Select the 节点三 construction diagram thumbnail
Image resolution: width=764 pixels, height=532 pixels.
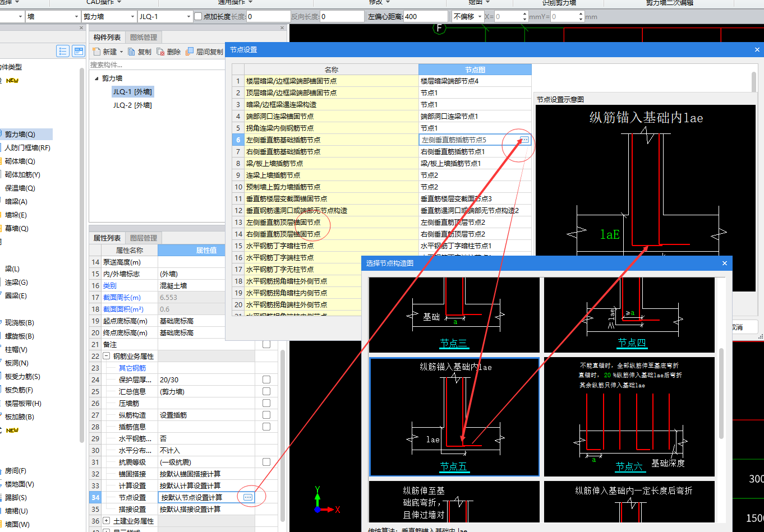coord(454,314)
